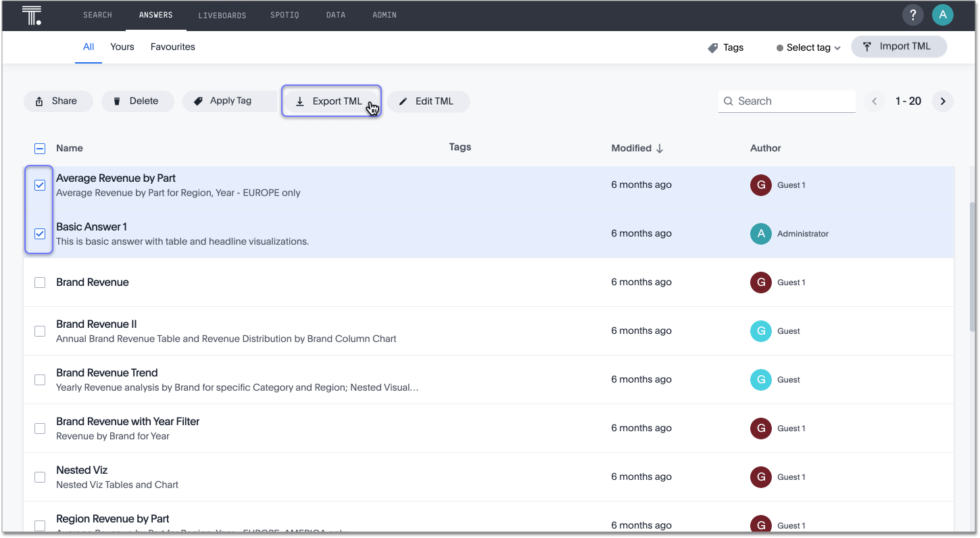The height and width of the screenshot is (538, 980).
Task: Open the Liveboards menu
Action: tap(222, 16)
